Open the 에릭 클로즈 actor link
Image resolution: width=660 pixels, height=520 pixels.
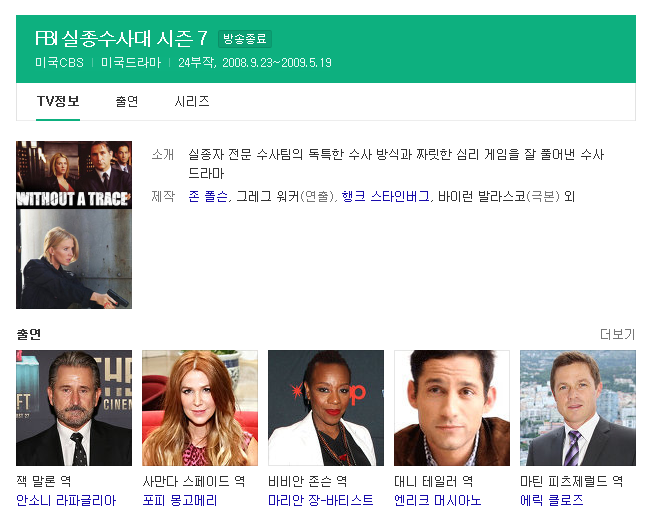click(x=552, y=500)
